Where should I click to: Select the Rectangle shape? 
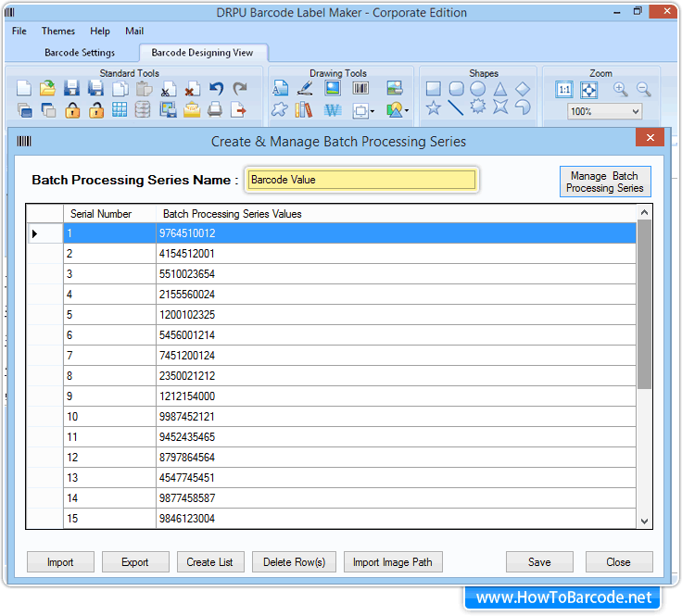pyautogui.click(x=434, y=89)
